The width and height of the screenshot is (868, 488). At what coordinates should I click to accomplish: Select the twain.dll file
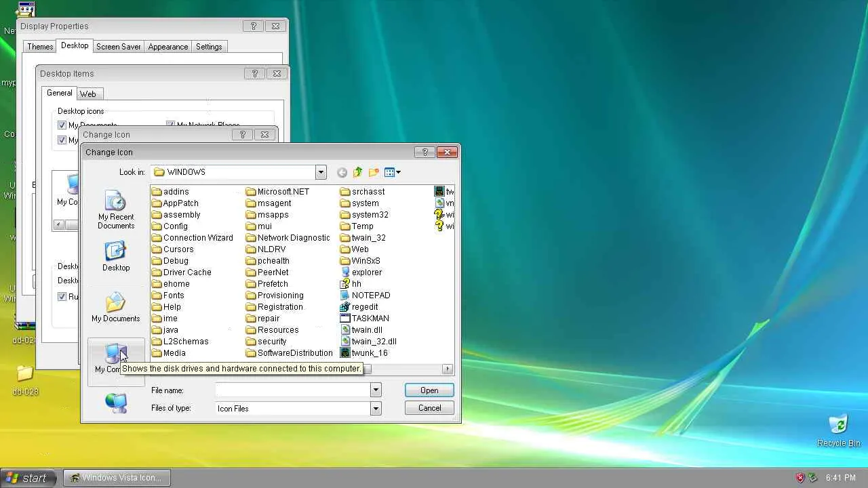(361, 330)
